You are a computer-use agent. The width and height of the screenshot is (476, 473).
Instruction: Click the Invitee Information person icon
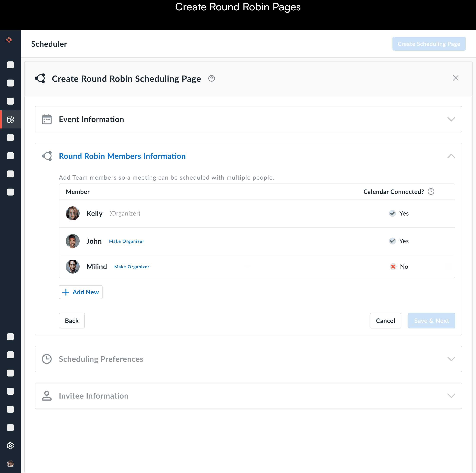pos(47,396)
